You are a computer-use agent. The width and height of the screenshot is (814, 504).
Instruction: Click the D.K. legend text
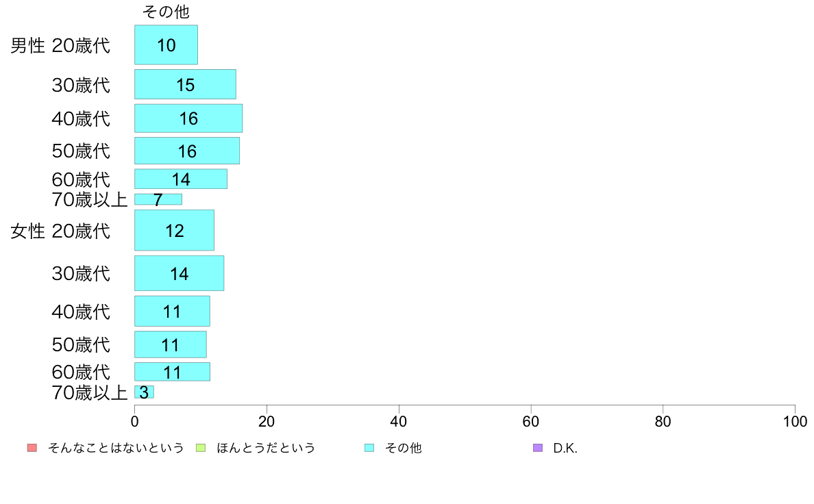coord(565,448)
